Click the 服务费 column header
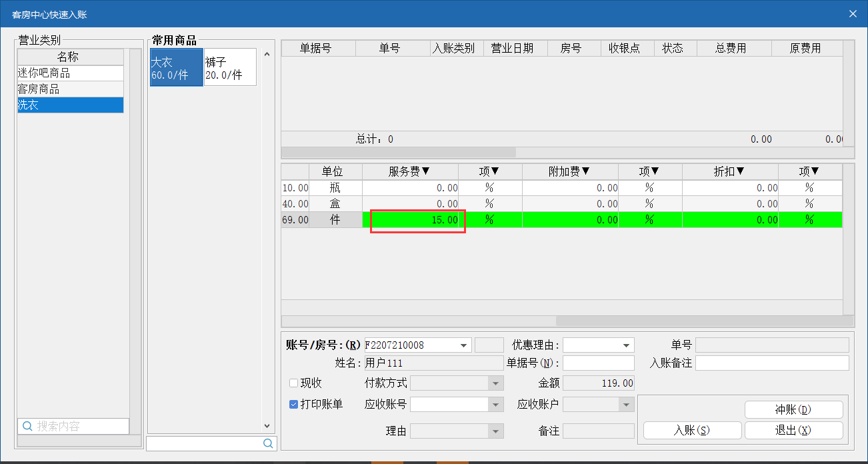The image size is (868, 464). pos(409,171)
